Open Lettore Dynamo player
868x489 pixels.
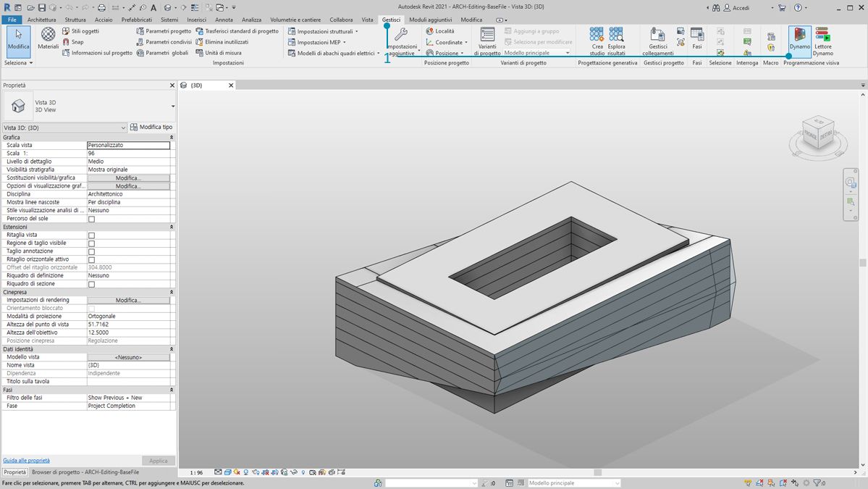pyautogui.click(x=822, y=41)
